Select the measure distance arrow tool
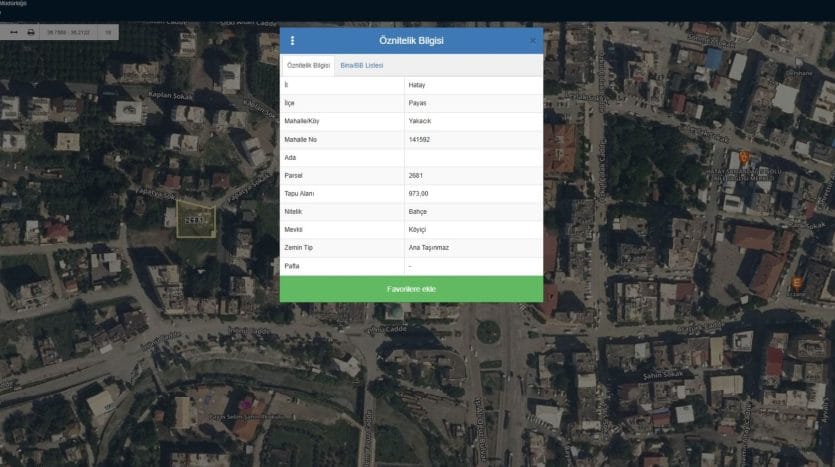 [x=14, y=32]
